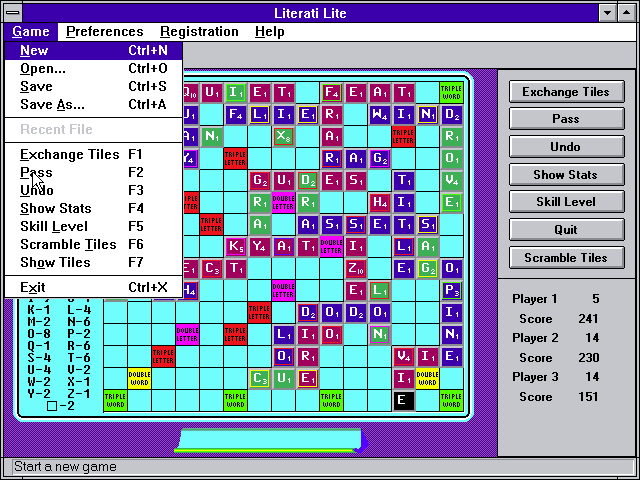Click the W tile on the board
This screenshot has height=480, width=640.
tap(379, 114)
